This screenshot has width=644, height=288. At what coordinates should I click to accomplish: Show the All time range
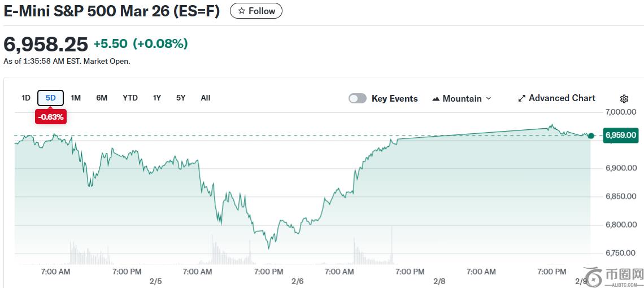tap(206, 98)
